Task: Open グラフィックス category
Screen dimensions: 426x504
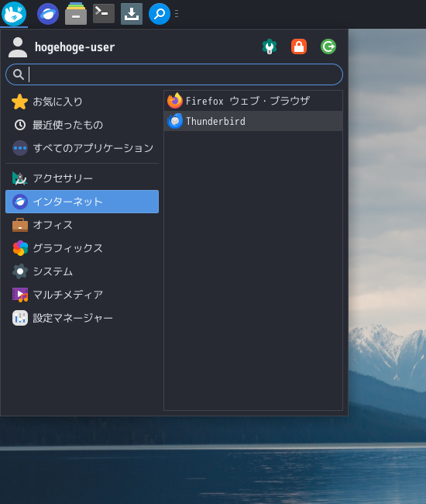Action: coord(82,248)
